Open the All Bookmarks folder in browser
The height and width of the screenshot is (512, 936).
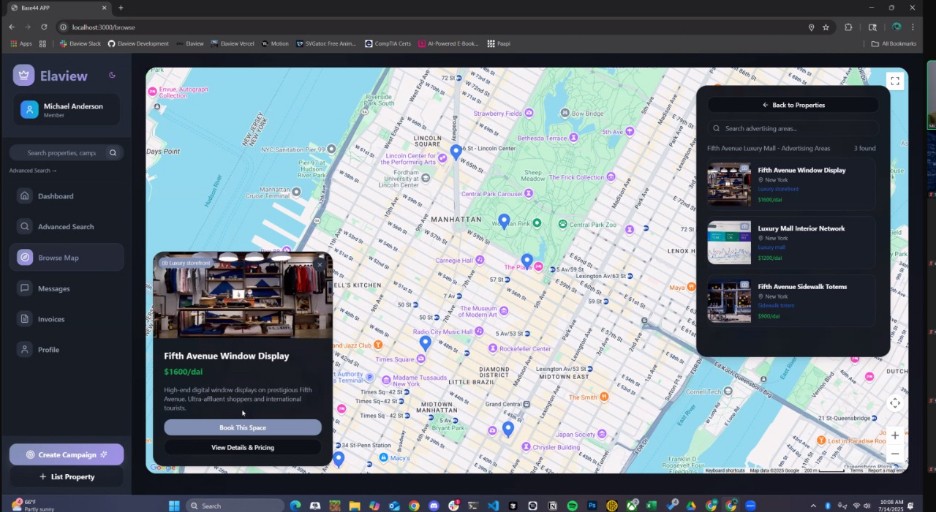[x=893, y=44]
